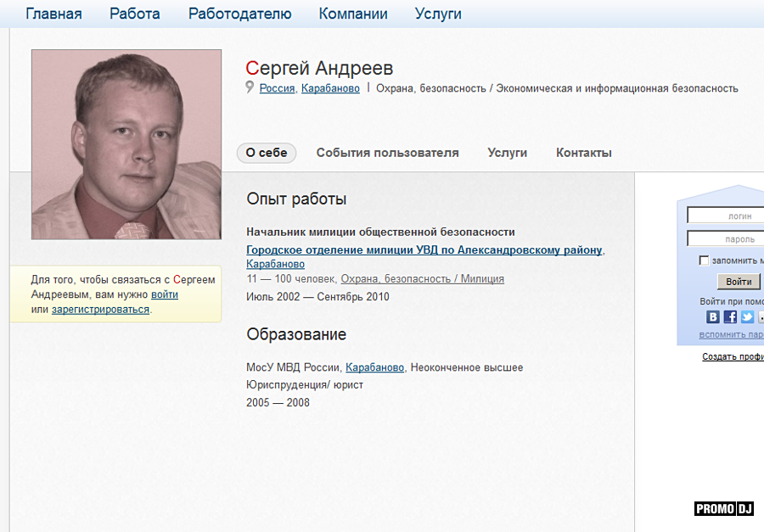764x532 pixels.
Task: Open the Главная menu item
Action: (53, 14)
